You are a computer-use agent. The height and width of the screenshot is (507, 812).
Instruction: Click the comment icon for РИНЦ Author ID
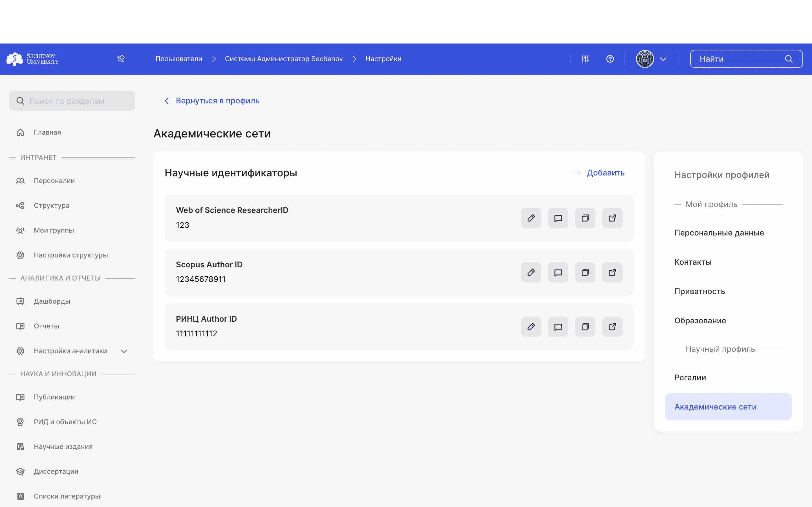(x=558, y=326)
